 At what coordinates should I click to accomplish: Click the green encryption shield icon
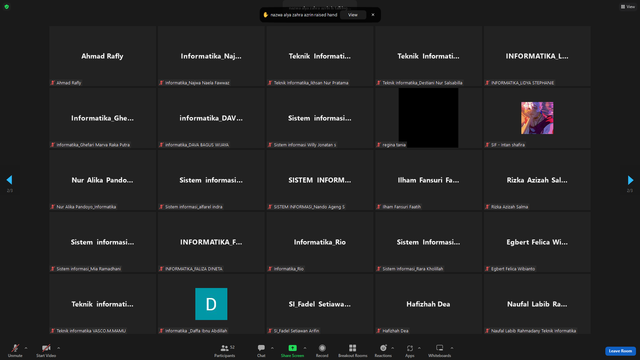click(x=7, y=7)
